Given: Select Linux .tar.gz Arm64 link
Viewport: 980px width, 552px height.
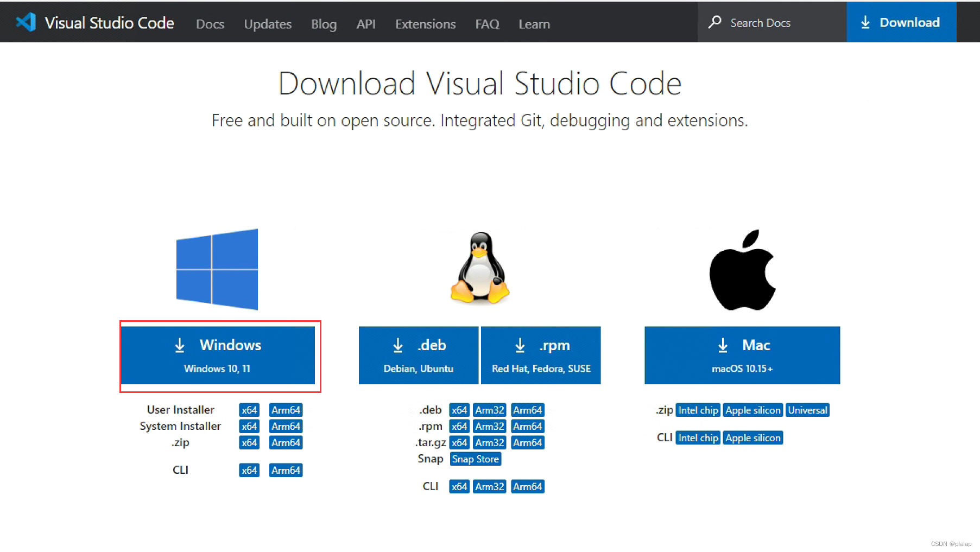Looking at the screenshot, I should (x=528, y=442).
